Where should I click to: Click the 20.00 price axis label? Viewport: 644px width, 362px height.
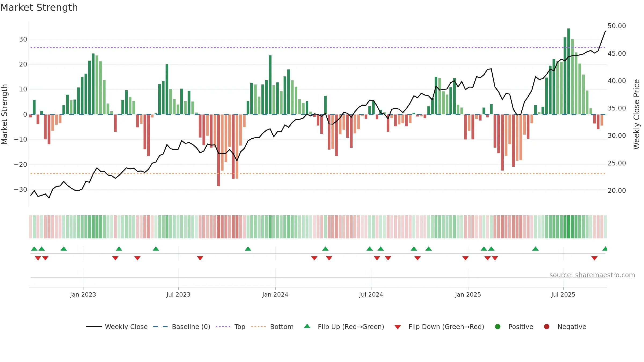(x=617, y=191)
